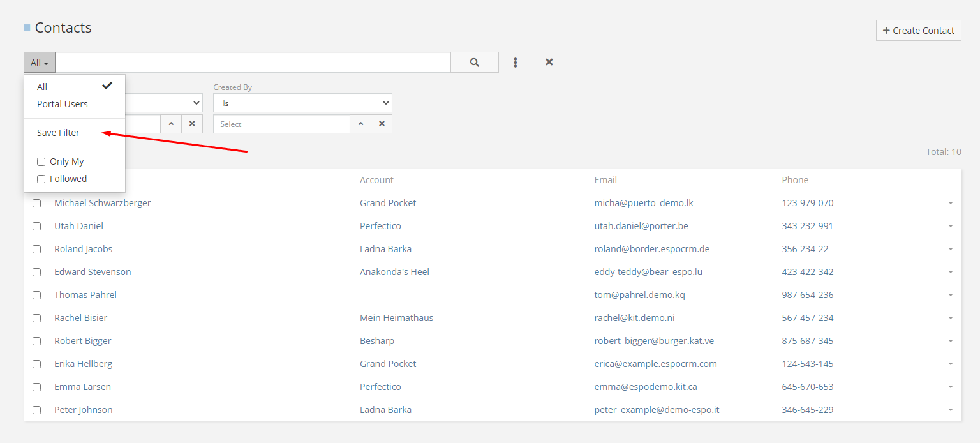The width and height of the screenshot is (980, 443).
Task: Reset search with the X icon
Action: pyautogui.click(x=549, y=63)
